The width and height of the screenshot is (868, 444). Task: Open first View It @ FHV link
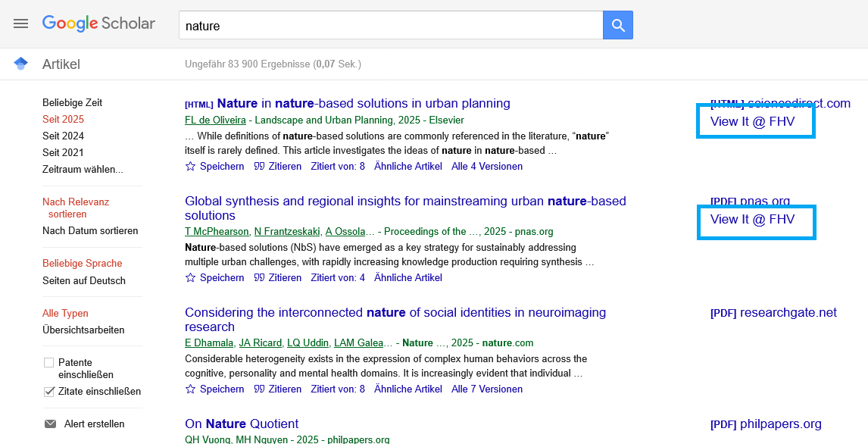coord(752,122)
